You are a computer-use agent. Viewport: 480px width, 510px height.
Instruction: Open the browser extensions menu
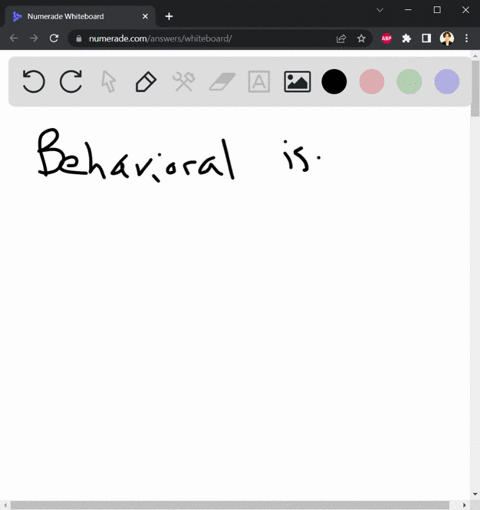[x=406, y=39]
